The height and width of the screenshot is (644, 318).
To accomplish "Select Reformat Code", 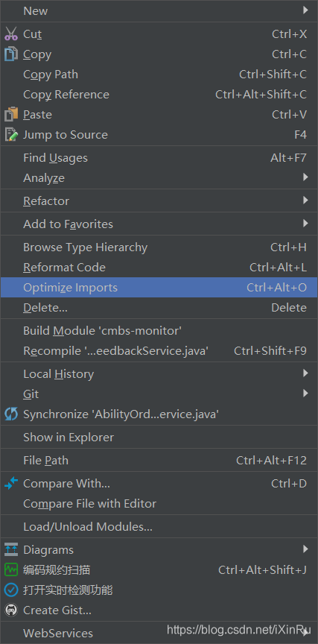I will [x=159, y=268].
